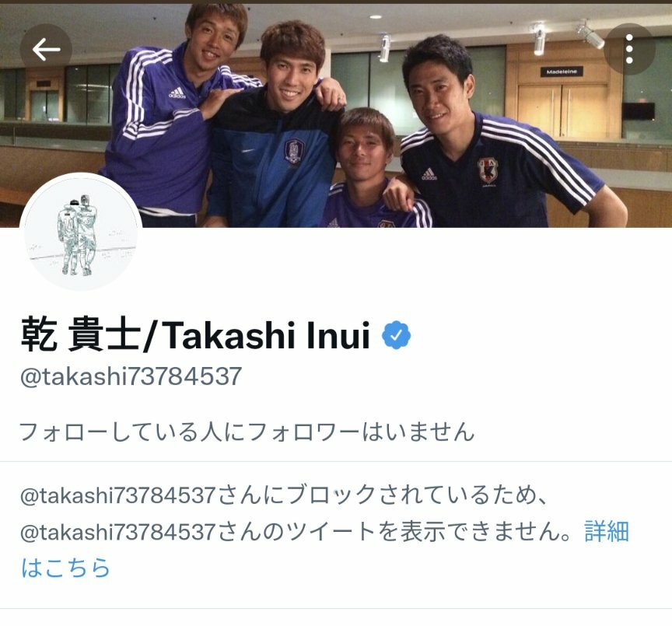The width and height of the screenshot is (672, 626).
Task: Open the 詳細 link in the block notice
Action: 607,532
